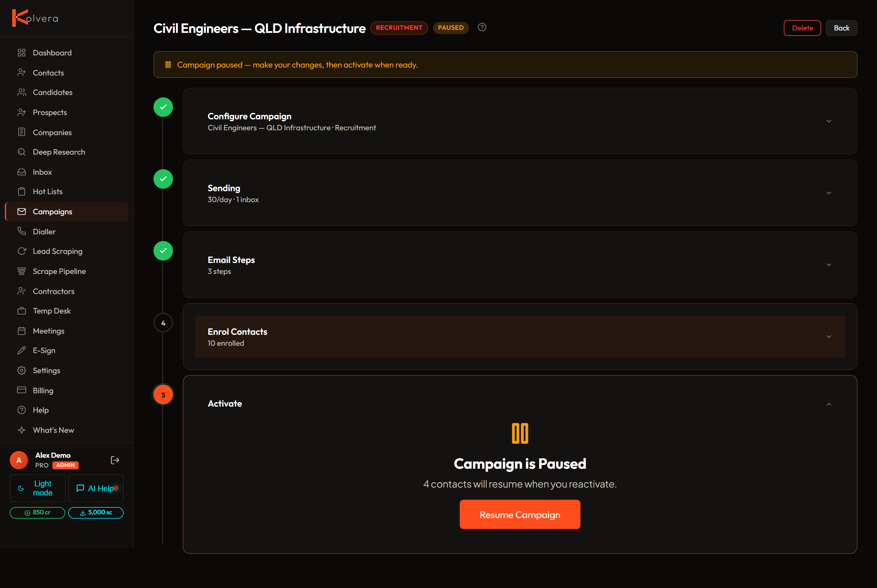Click the Contractors person-check icon

22,291
